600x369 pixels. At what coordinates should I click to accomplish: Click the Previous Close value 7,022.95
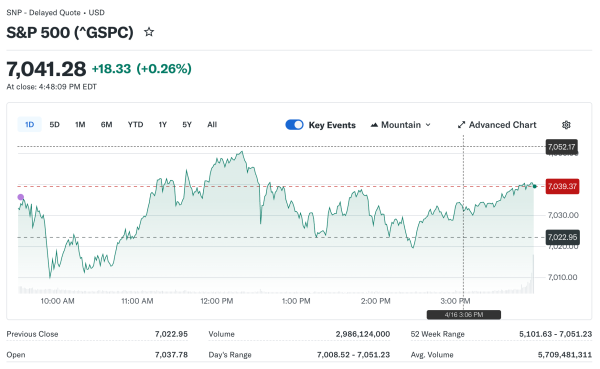(x=171, y=334)
